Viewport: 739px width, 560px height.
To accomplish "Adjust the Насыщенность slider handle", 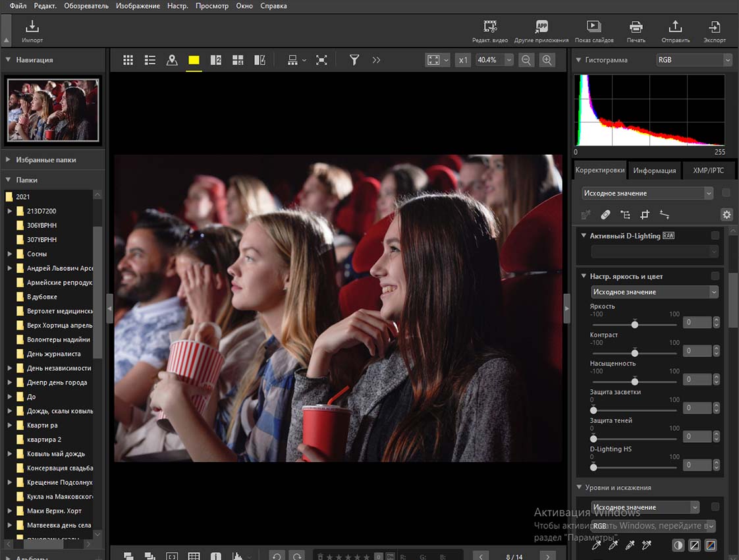I will coord(634,381).
